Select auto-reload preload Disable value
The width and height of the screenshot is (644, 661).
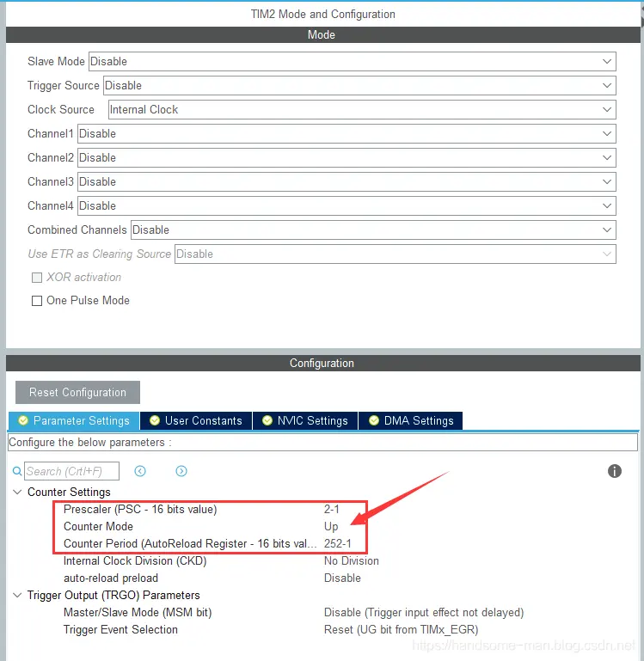pos(342,578)
